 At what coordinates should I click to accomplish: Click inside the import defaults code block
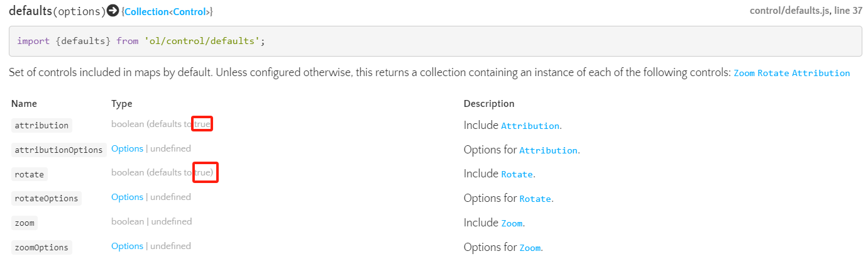click(x=435, y=42)
